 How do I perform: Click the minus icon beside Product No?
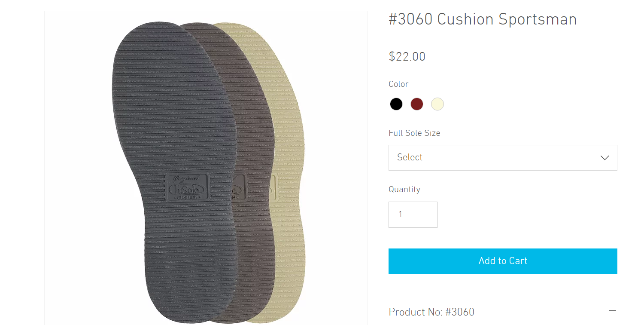612,311
